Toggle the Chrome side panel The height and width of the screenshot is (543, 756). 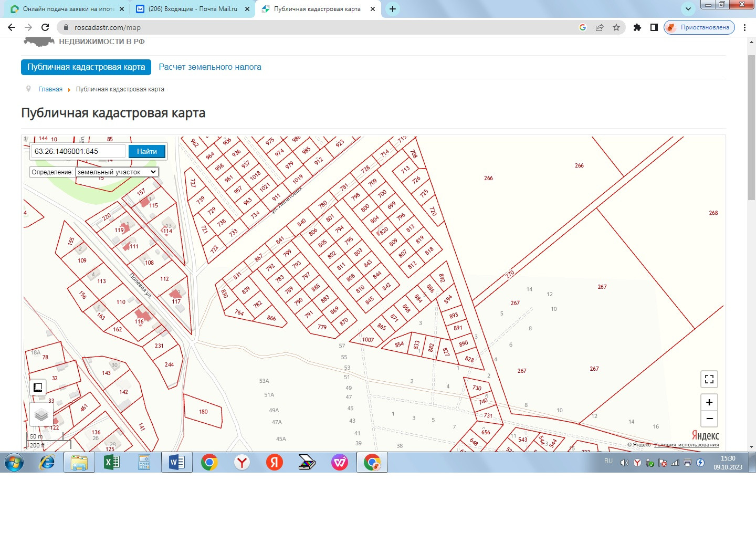654,27
